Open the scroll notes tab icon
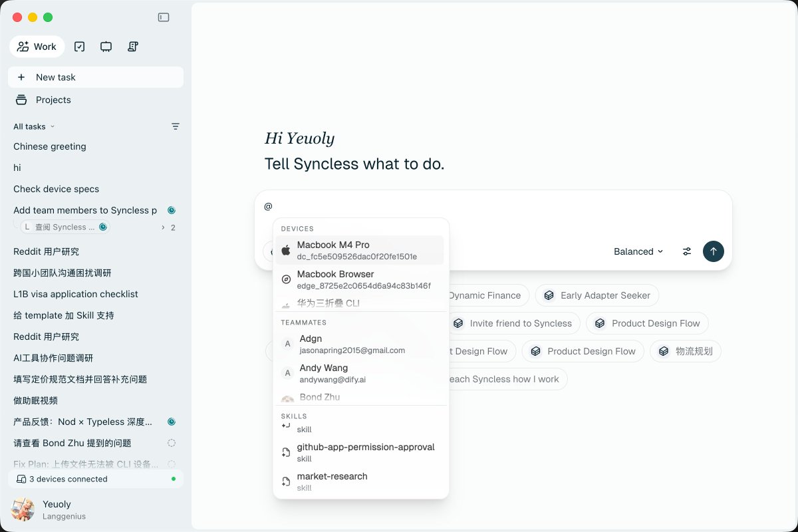The width and height of the screenshot is (798, 532). pos(132,47)
